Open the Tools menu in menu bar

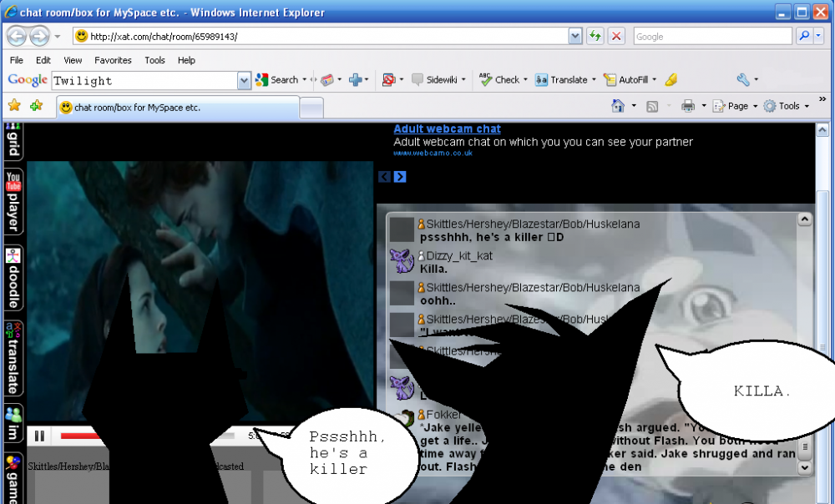click(155, 60)
